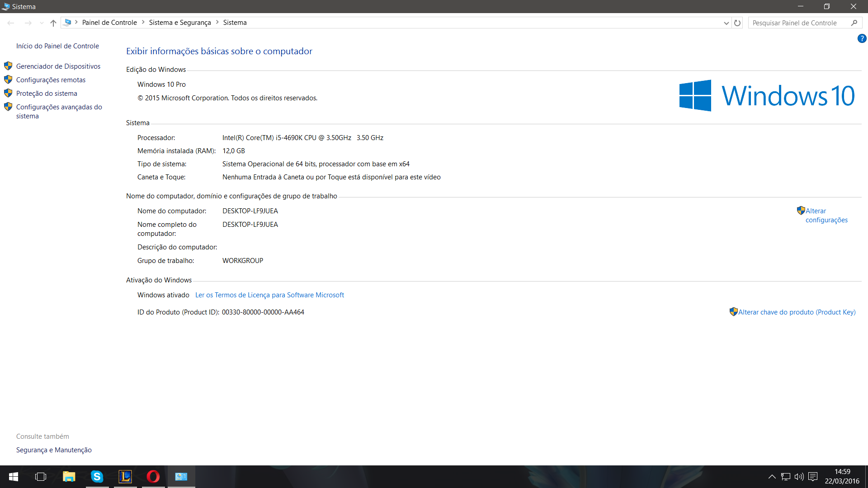Open Task View on taskbar
The height and width of the screenshot is (488, 868).
point(41,477)
